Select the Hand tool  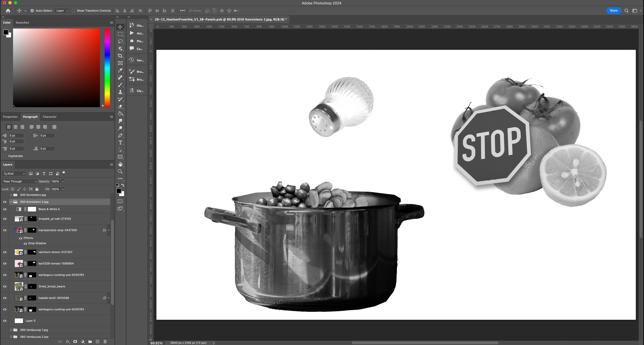(120, 164)
